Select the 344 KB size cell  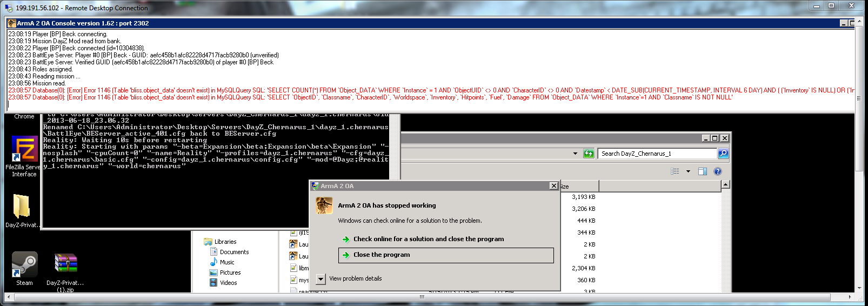point(586,232)
